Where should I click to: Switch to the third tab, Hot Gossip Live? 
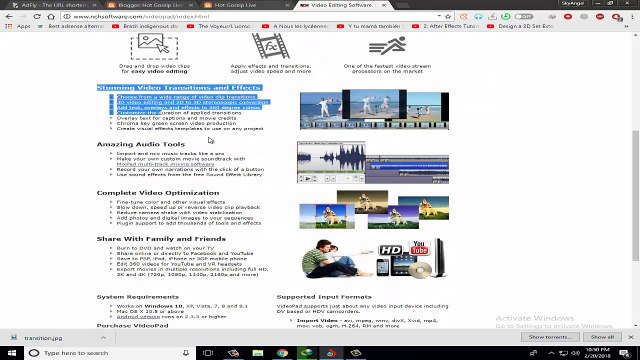247,5
